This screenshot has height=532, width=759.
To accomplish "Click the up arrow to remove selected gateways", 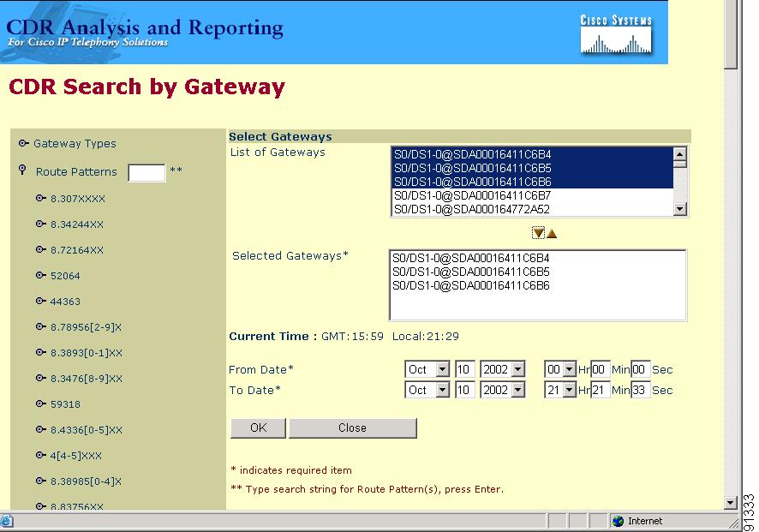I will click(x=552, y=234).
